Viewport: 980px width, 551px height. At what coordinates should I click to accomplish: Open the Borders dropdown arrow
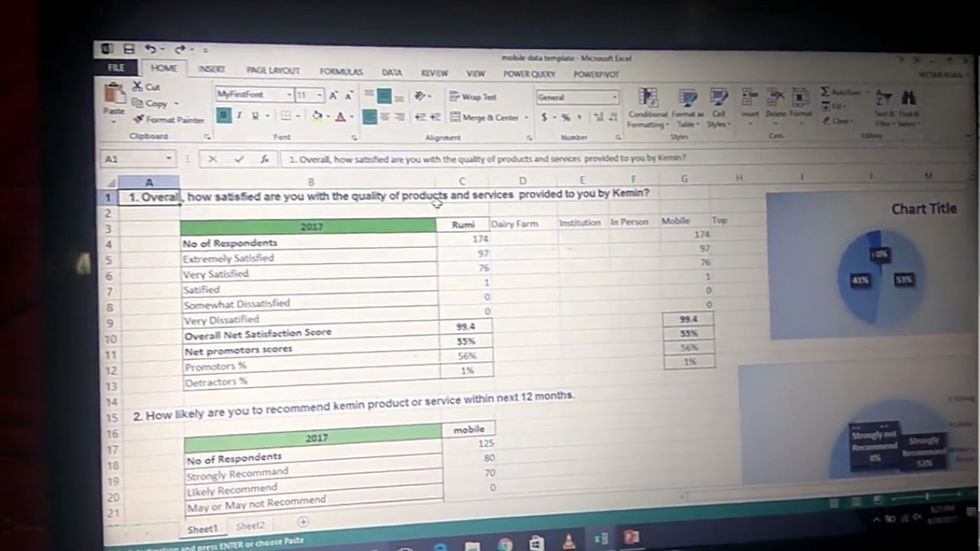pos(299,116)
